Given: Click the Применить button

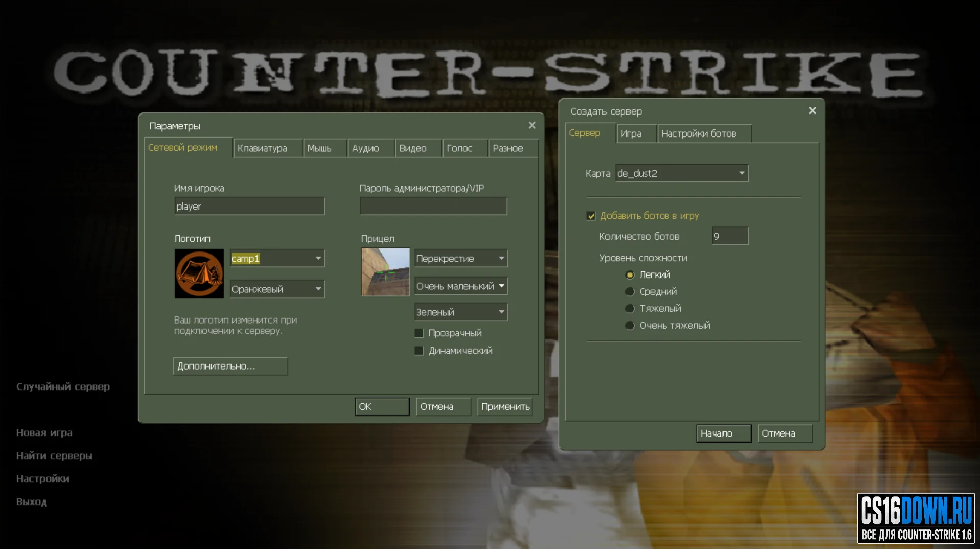Looking at the screenshot, I should click(505, 407).
